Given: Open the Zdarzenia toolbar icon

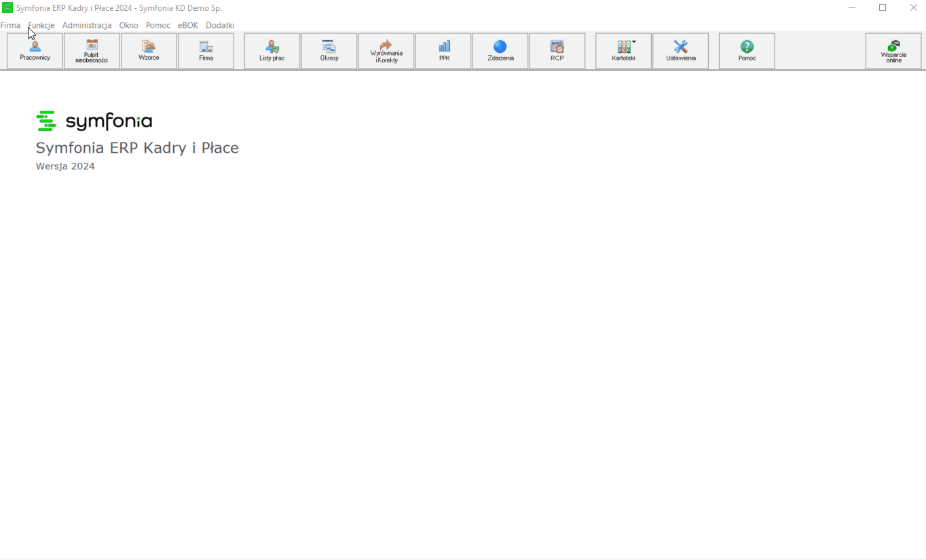Looking at the screenshot, I should pos(500,51).
